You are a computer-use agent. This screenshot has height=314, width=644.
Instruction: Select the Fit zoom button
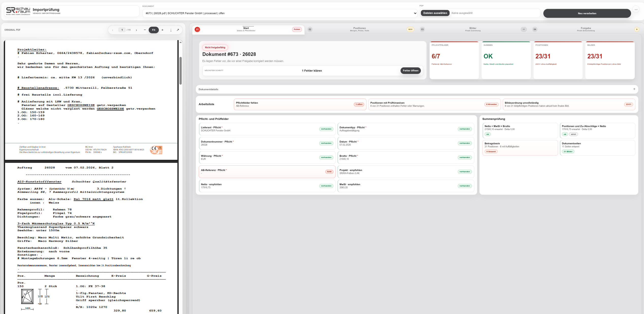click(x=154, y=30)
